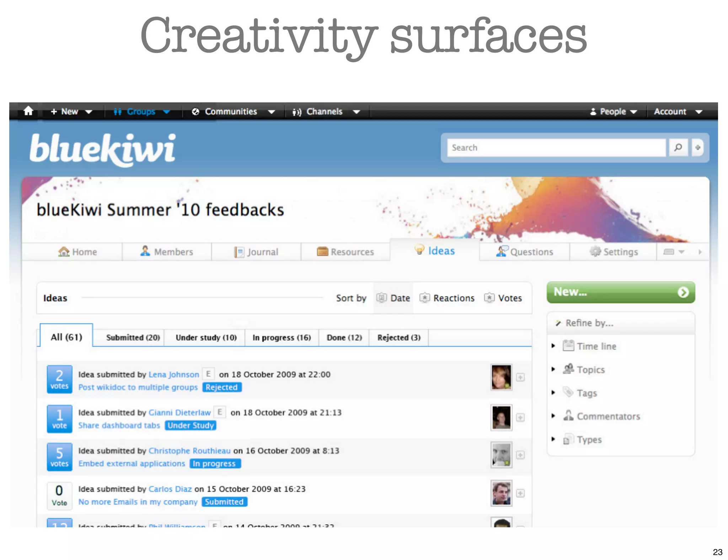
Task: Open the Channels dropdown menu
Action: 326,112
